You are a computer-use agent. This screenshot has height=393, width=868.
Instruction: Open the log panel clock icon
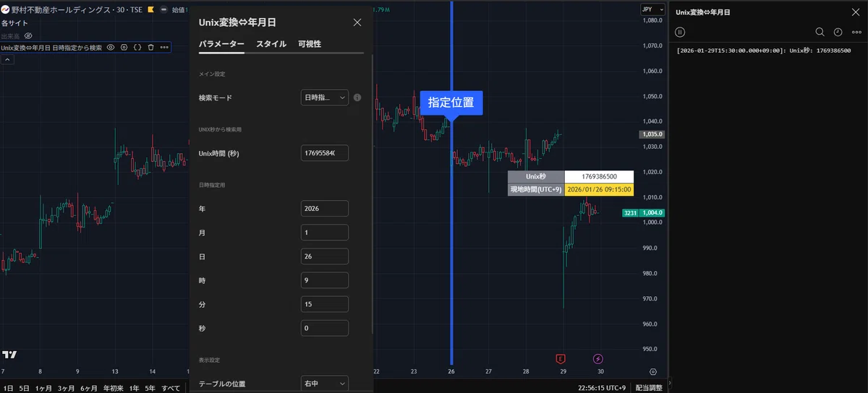click(838, 32)
